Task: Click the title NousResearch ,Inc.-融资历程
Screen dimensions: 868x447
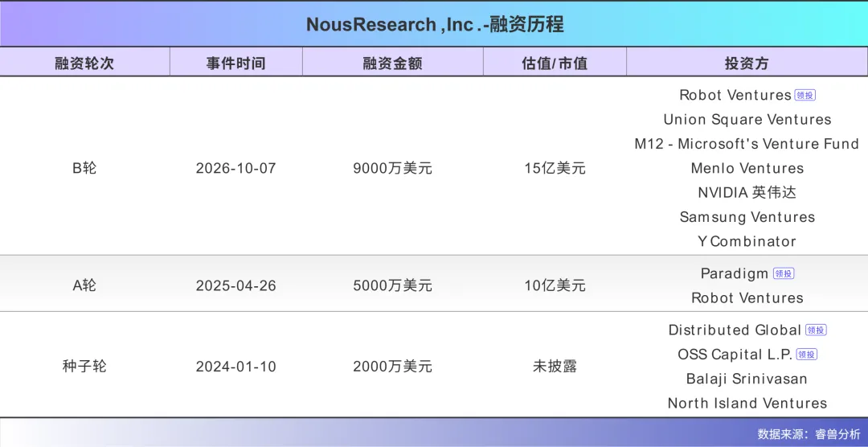Action: coord(435,24)
